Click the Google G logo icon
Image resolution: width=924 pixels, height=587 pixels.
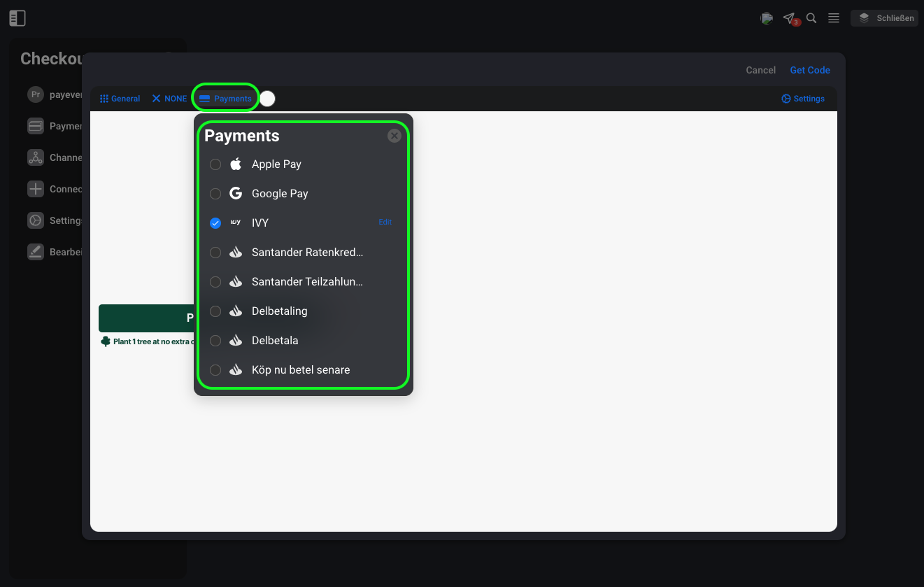coord(236,194)
